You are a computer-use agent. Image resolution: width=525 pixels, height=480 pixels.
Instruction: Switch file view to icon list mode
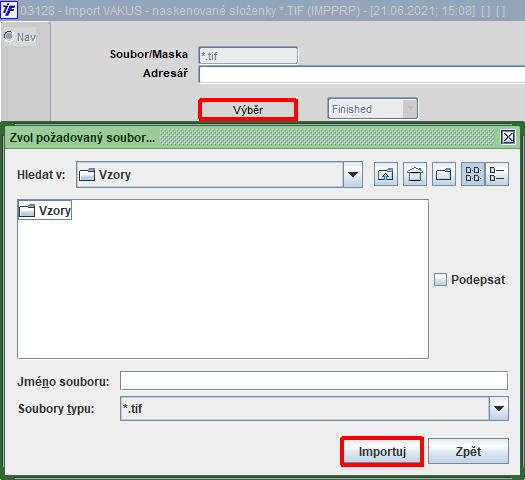point(473,174)
